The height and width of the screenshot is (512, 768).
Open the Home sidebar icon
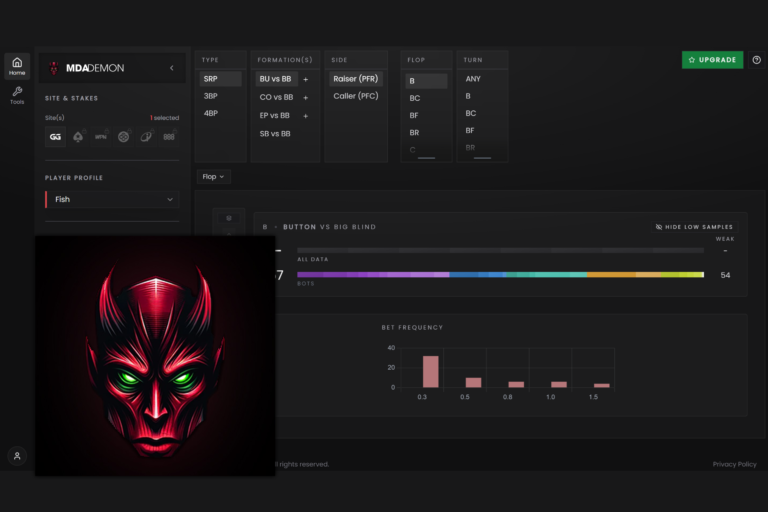pyautogui.click(x=17, y=66)
